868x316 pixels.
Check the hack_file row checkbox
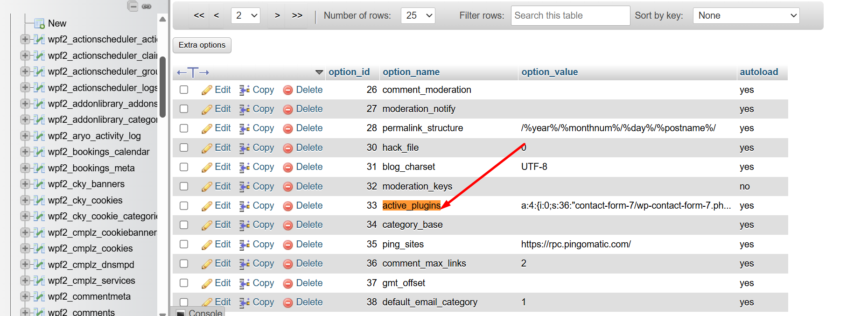(x=184, y=147)
